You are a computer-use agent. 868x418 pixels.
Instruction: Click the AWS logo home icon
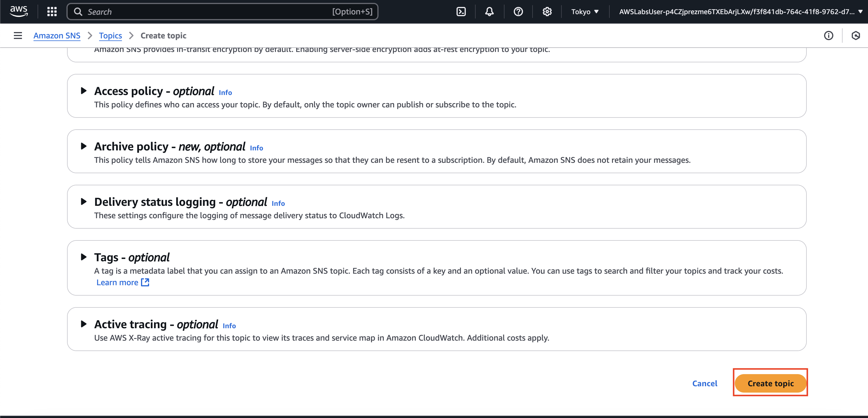click(18, 12)
